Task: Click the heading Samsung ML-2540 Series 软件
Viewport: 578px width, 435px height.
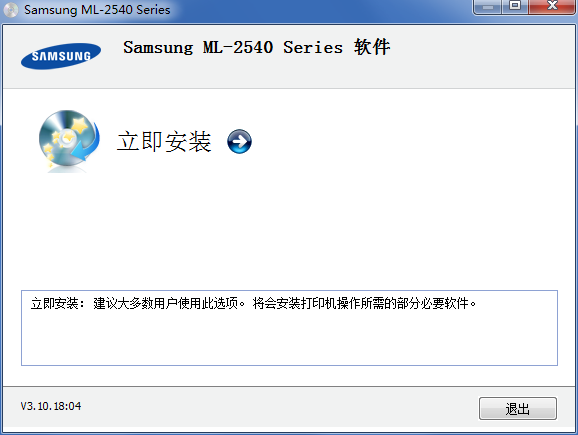Action: pyautogui.click(x=257, y=47)
